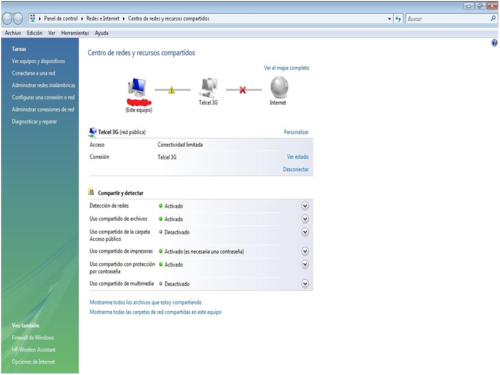Click the Internet globe icon
The width and height of the screenshot is (500, 375).
(279, 87)
